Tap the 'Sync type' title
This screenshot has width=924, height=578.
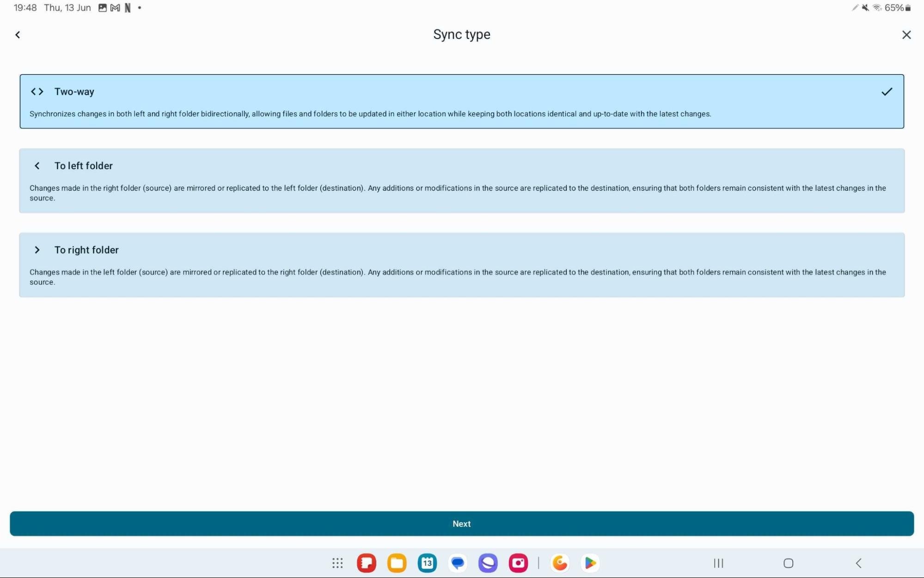(x=461, y=35)
